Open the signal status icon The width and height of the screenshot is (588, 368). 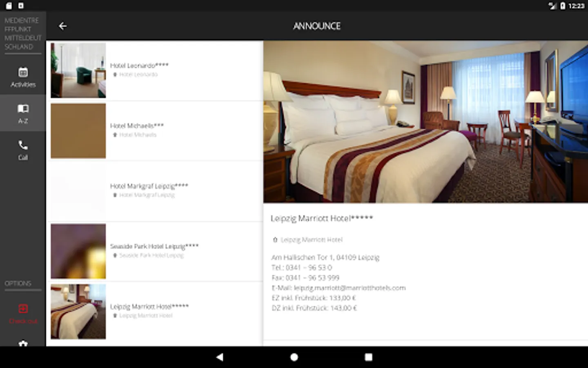(x=552, y=6)
